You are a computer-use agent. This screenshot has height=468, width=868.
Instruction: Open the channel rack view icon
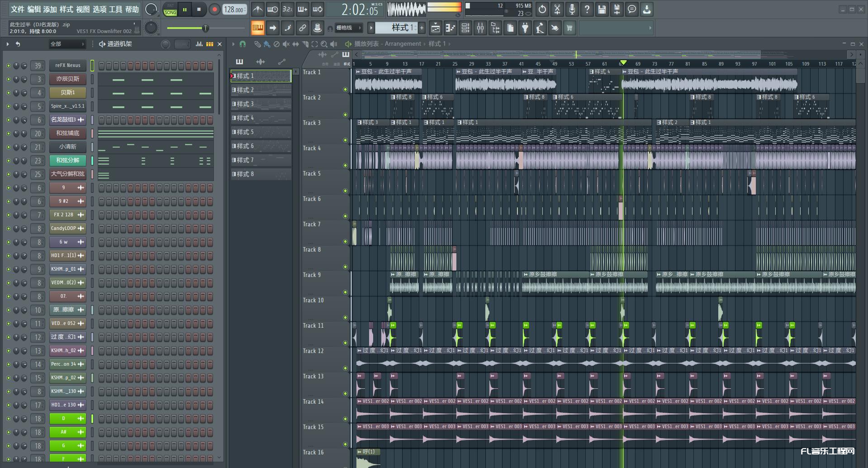(x=465, y=28)
